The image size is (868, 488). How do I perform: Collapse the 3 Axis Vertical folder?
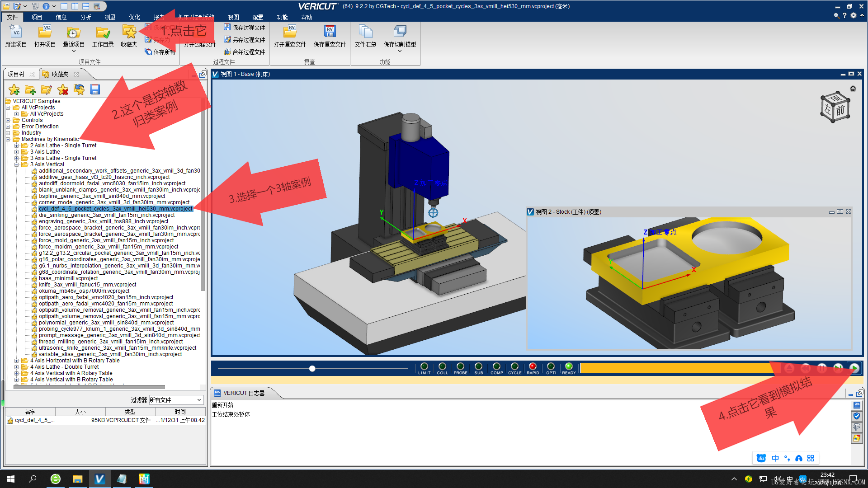pos(17,164)
